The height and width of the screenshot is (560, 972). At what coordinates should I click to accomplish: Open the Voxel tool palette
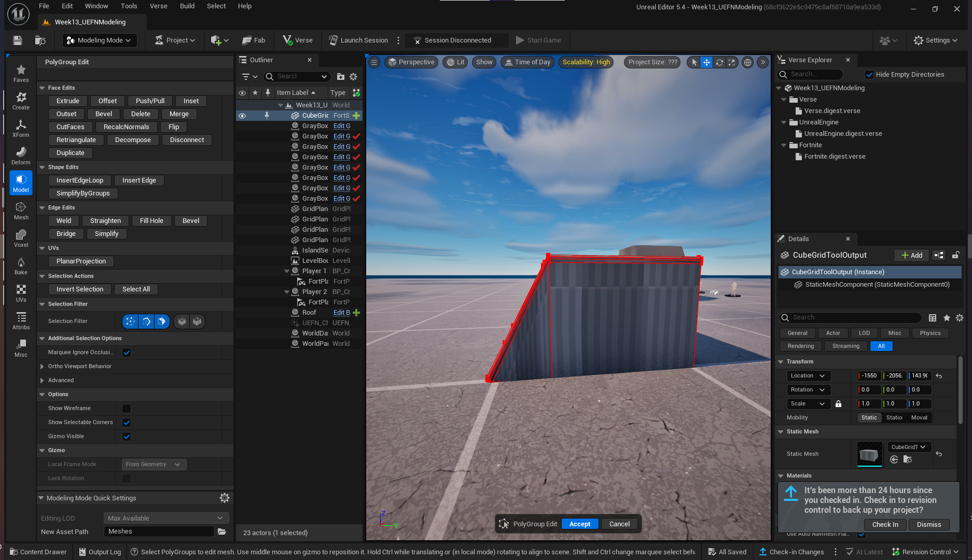(x=21, y=238)
